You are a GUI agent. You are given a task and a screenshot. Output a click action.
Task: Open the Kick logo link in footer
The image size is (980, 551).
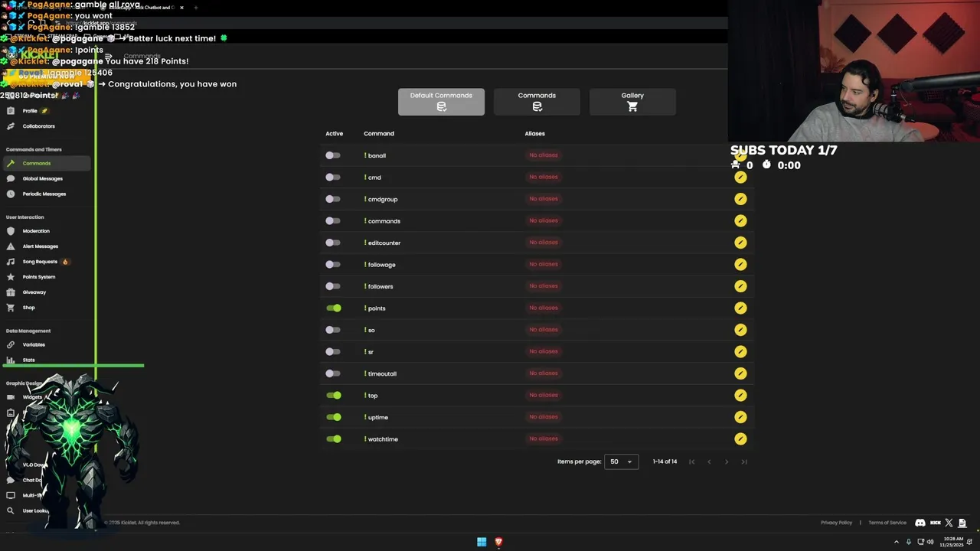[936, 523]
